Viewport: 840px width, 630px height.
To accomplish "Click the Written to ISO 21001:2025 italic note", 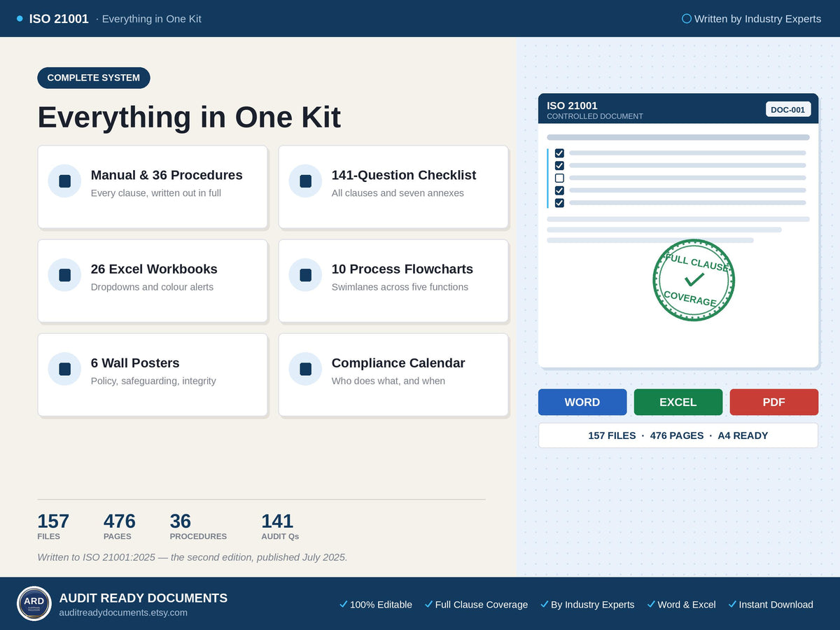I will click(x=192, y=557).
